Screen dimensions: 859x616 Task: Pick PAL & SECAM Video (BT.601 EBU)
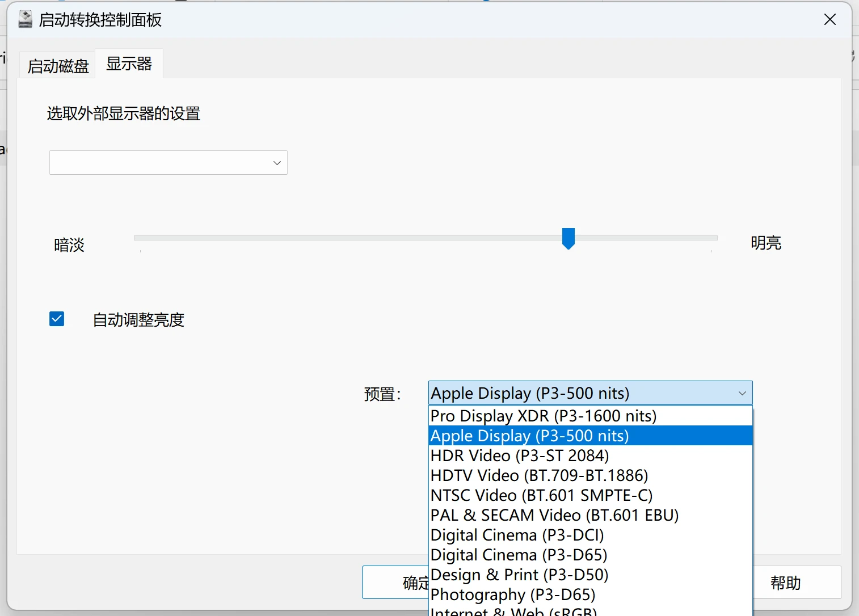(590, 515)
